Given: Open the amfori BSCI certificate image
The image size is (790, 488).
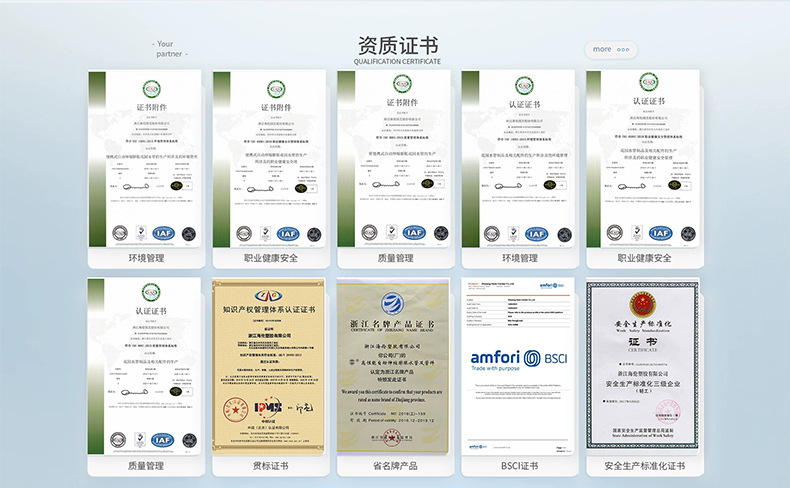Looking at the screenshot, I should pos(518,367).
